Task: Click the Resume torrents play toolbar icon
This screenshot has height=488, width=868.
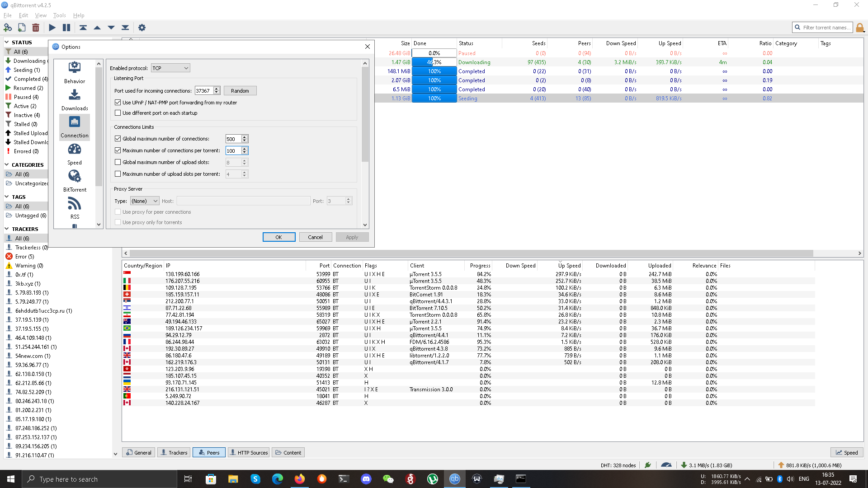Action: (x=52, y=28)
